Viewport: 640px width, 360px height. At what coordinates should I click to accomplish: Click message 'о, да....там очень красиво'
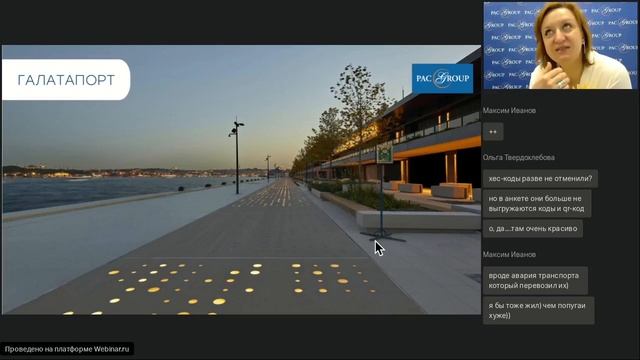pyautogui.click(x=533, y=229)
